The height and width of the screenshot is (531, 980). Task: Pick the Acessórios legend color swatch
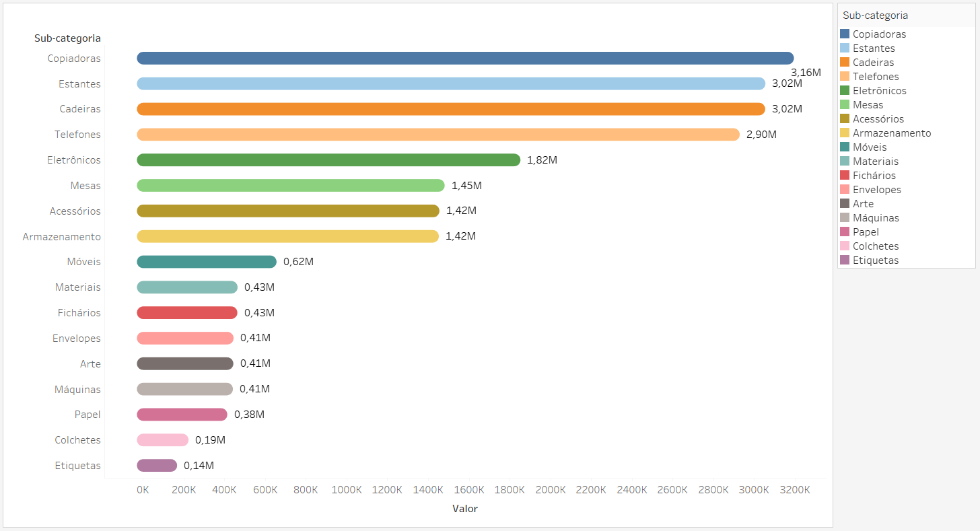pos(845,118)
